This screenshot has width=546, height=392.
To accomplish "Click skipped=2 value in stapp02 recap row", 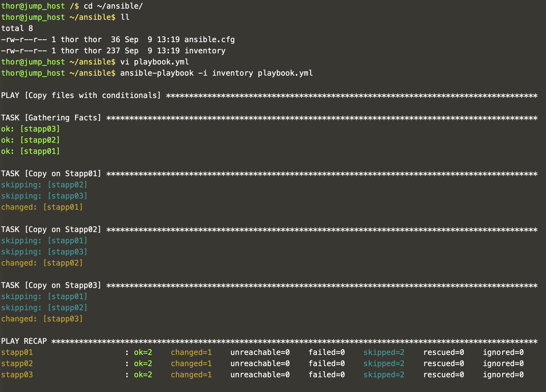I will (383, 364).
